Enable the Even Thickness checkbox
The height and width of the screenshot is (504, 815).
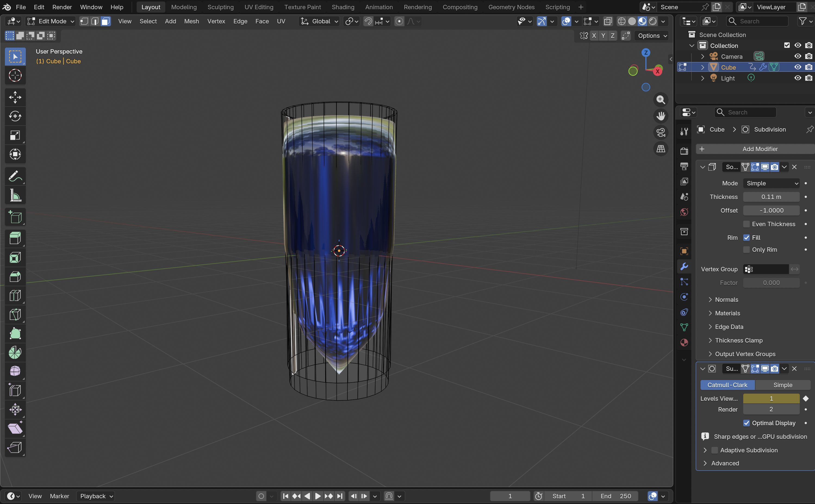(x=746, y=224)
